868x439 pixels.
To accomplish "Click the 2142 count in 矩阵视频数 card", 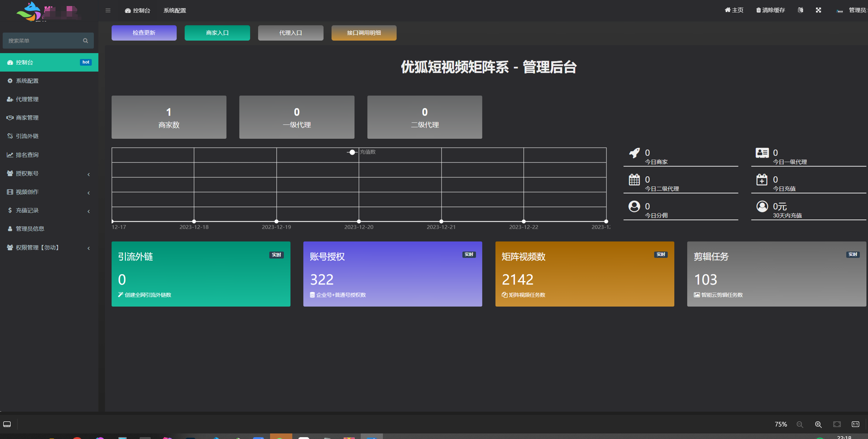I will point(517,279).
